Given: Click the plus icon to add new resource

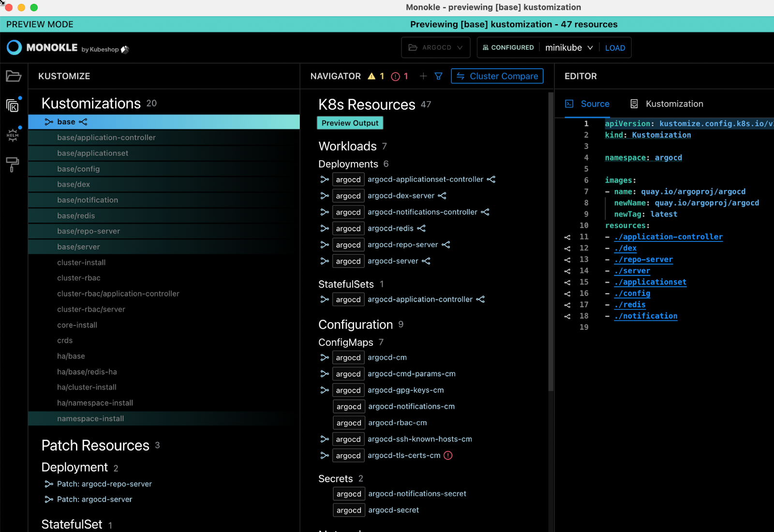Looking at the screenshot, I should pyautogui.click(x=423, y=76).
